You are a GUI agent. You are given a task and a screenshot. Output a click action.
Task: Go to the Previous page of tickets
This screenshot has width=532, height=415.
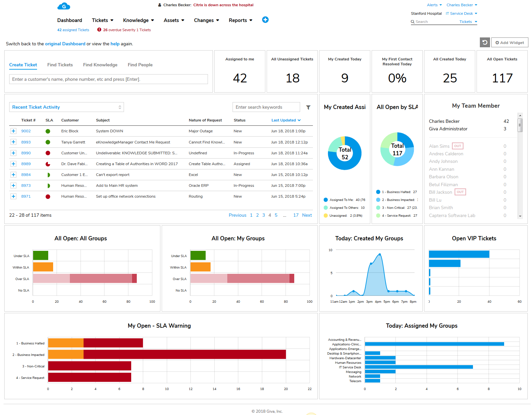click(x=237, y=215)
